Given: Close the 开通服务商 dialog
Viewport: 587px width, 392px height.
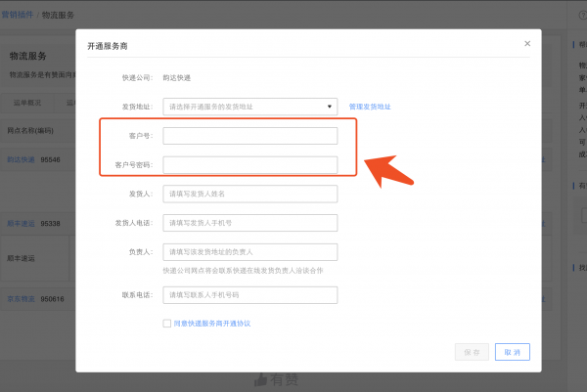Looking at the screenshot, I should [527, 43].
